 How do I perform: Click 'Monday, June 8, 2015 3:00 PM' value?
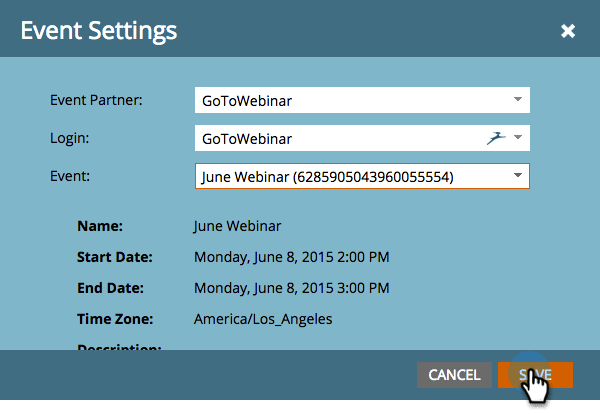292,288
